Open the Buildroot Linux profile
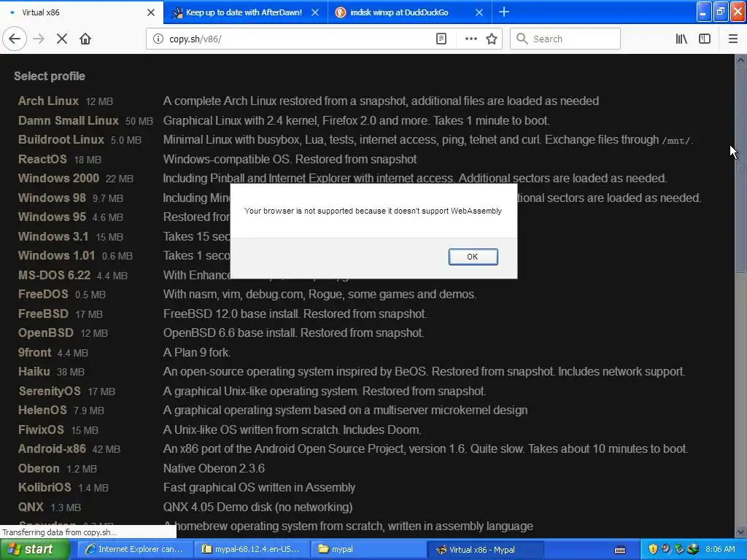This screenshot has width=747, height=560. 61,139
